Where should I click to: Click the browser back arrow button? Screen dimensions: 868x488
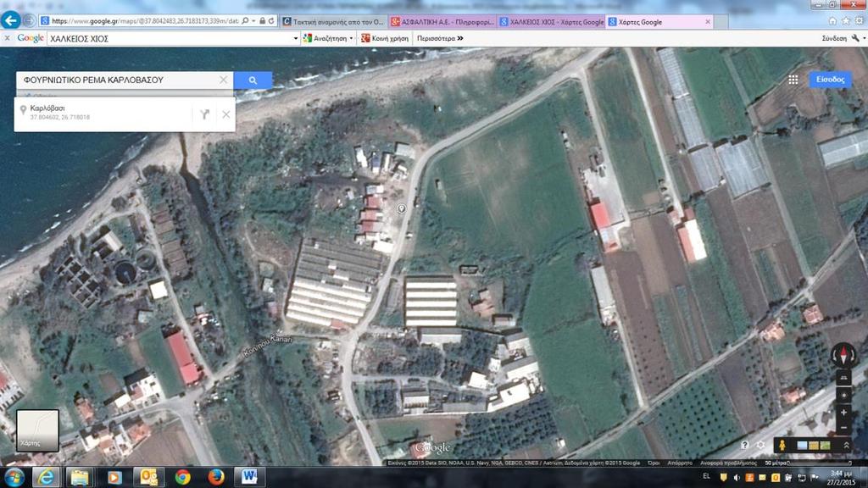(10, 20)
